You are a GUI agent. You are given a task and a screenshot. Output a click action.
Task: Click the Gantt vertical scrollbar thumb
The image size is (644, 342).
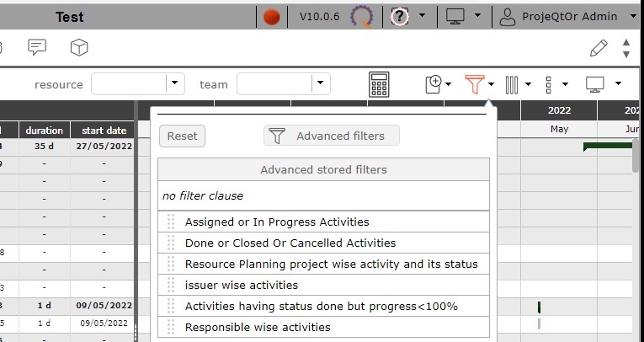tap(637, 156)
